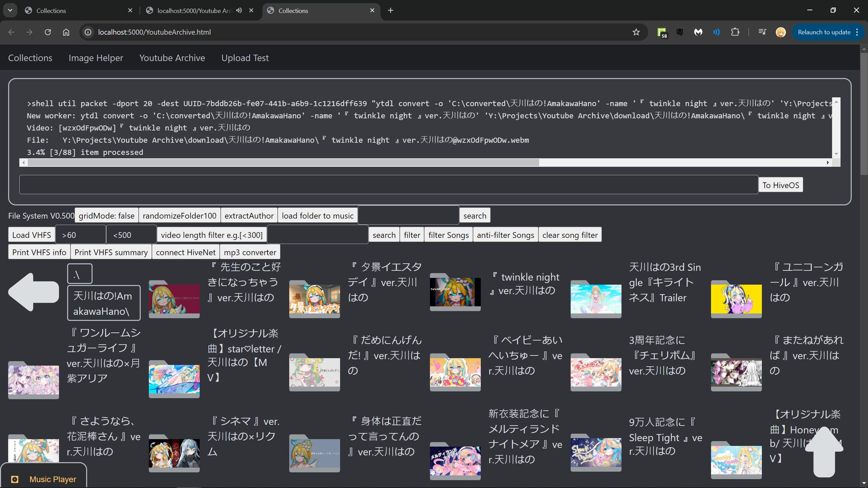868x488 pixels.
Task: Switch to the Image Helper page
Action: coord(95,58)
